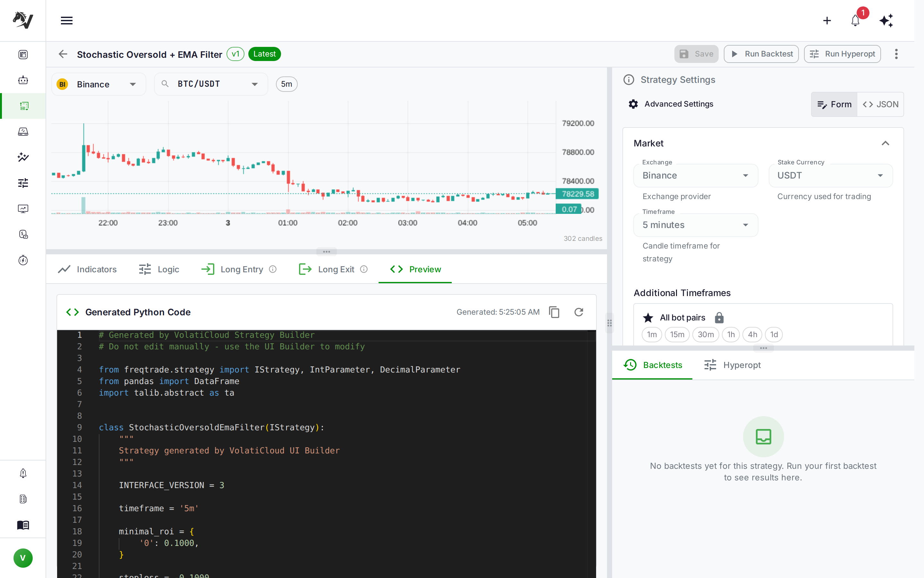Click the Latest version badge
The height and width of the screenshot is (578, 924).
(x=265, y=54)
